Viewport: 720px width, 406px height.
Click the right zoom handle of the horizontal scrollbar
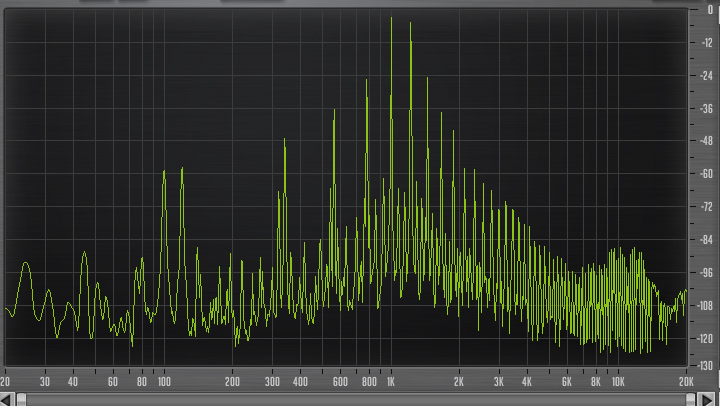pyautogui.click(x=691, y=400)
